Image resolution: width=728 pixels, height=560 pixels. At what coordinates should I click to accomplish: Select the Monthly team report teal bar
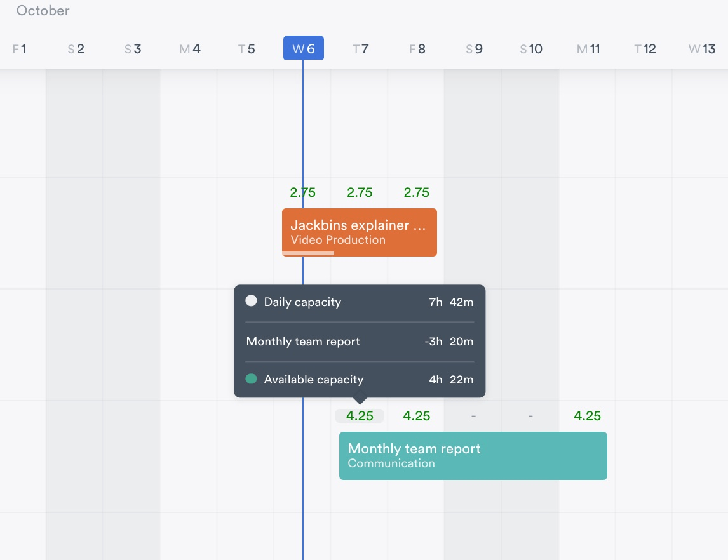tap(473, 455)
